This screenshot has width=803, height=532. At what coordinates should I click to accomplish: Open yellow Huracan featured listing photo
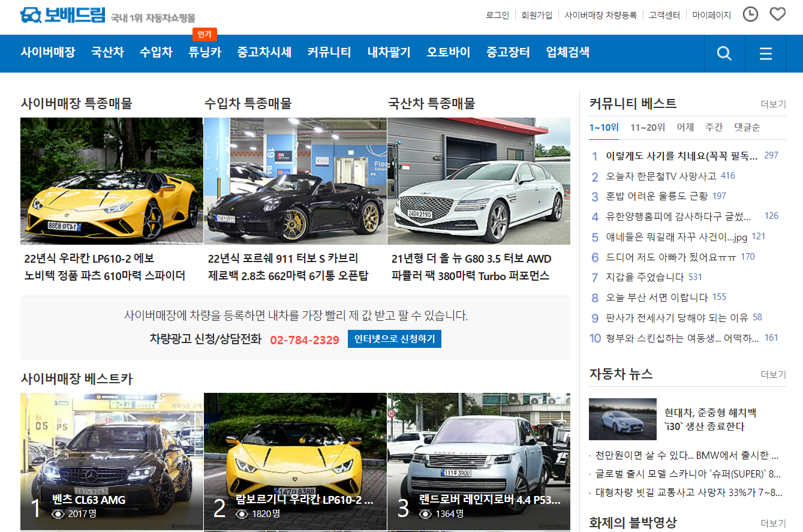click(112, 181)
